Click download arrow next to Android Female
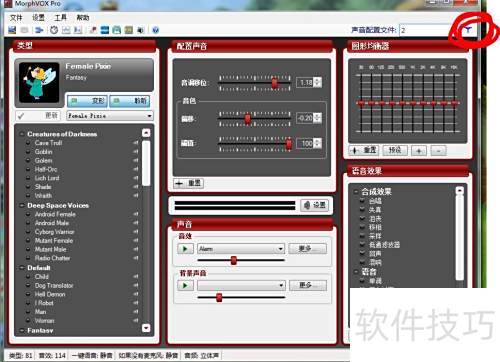 (x=136, y=214)
